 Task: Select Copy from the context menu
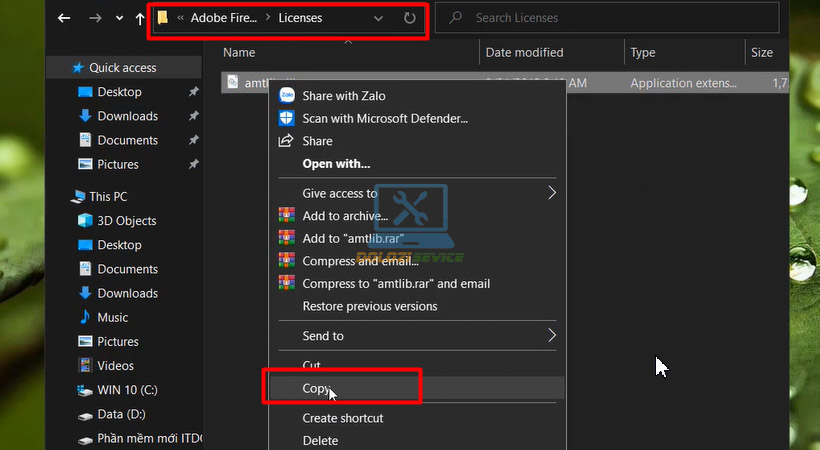click(x=316, y=388)
